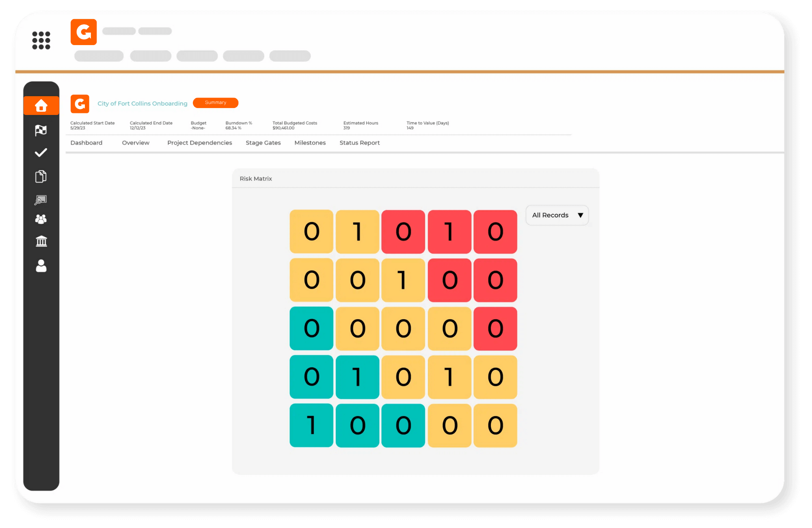This screenshot has width=812, height=528.
Task: Open the Project Dependencies tab
Action: point(200,143)
